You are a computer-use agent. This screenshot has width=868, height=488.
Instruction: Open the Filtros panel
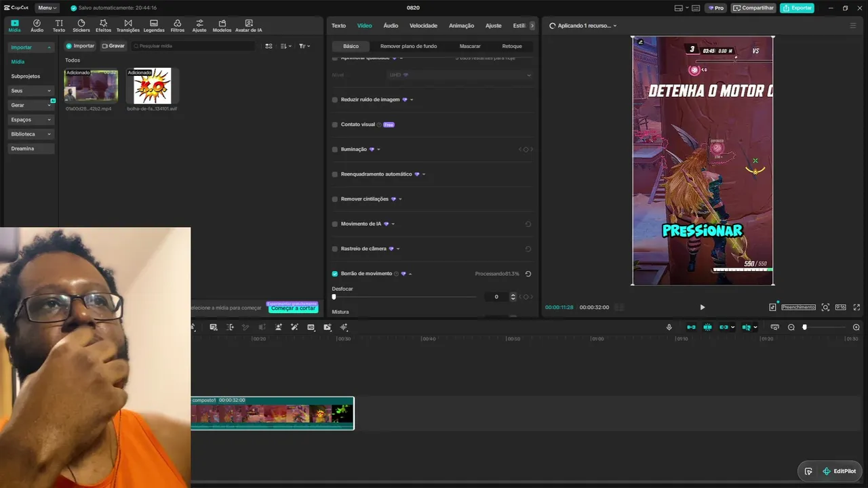[177, 26]
